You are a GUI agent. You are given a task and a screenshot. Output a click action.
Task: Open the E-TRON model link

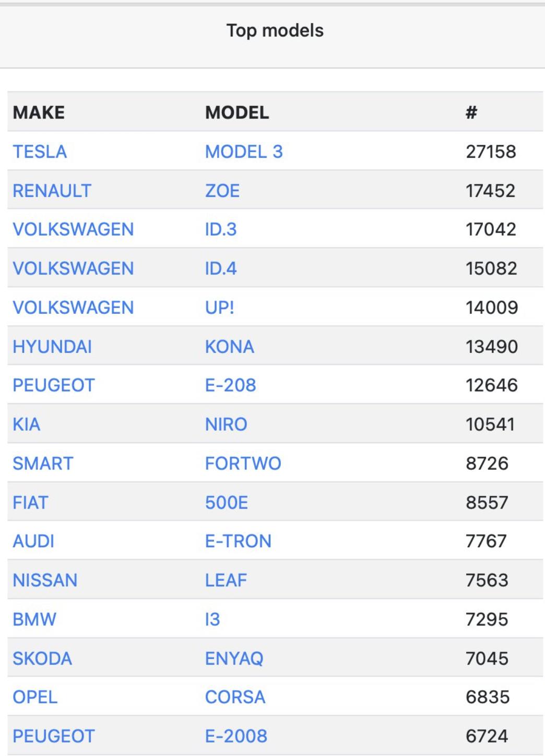tap(238, 541)
